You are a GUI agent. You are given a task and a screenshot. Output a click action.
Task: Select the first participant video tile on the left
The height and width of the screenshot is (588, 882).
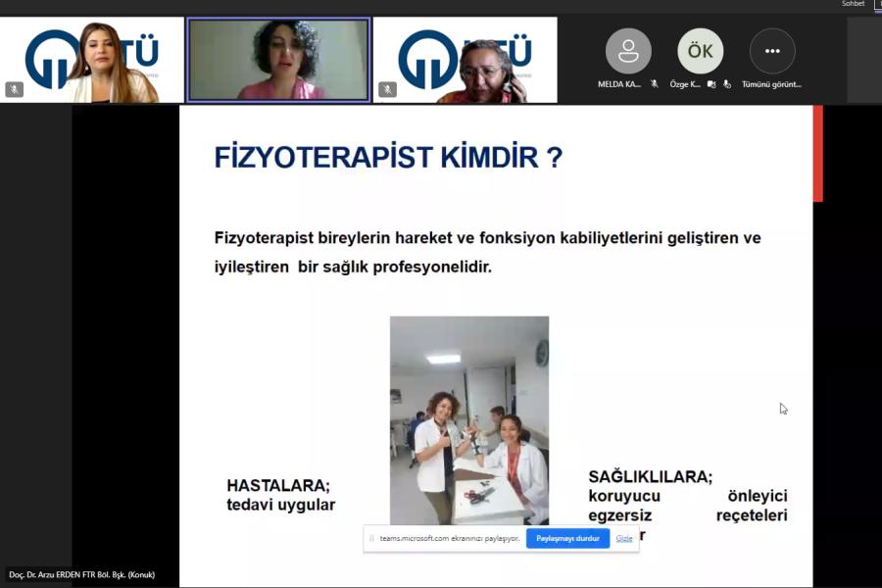pos(92,60)
